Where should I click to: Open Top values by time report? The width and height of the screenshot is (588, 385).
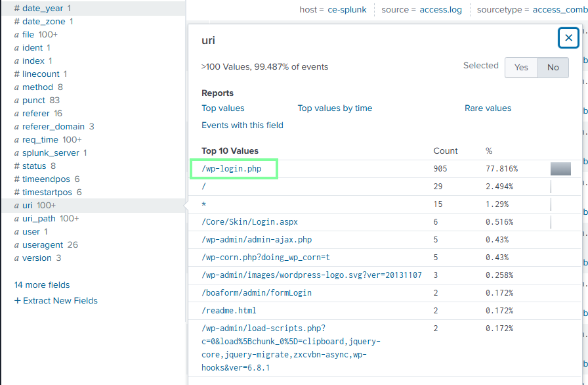[x=335, y=108]
